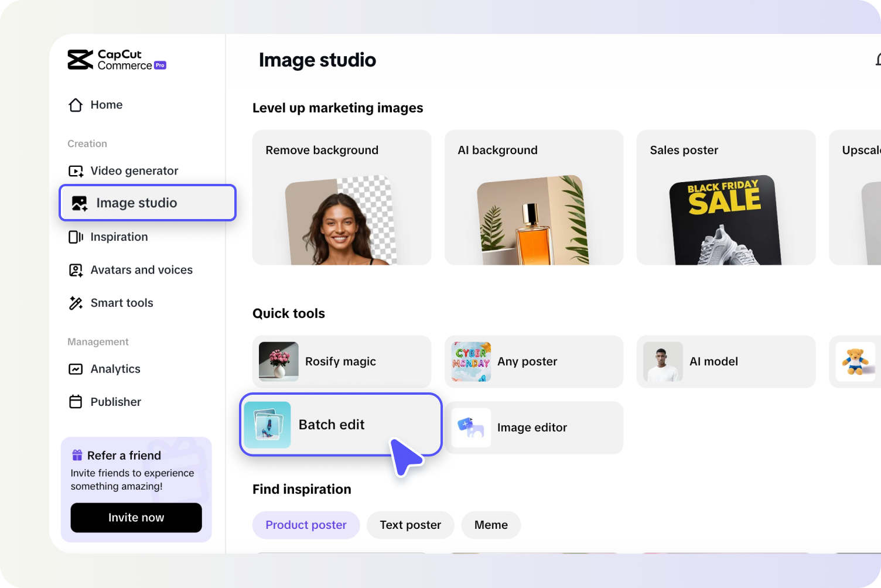Open the Rosify magic quick tool
This screenshot has height=588, width=881.
point(340,361)
